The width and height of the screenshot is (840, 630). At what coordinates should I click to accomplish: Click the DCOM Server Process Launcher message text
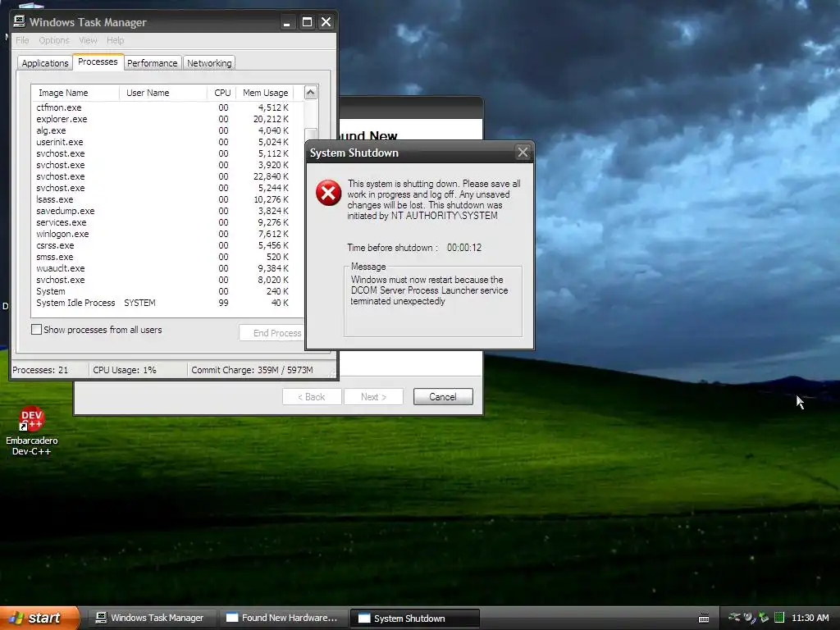click(x=429, y=290)
